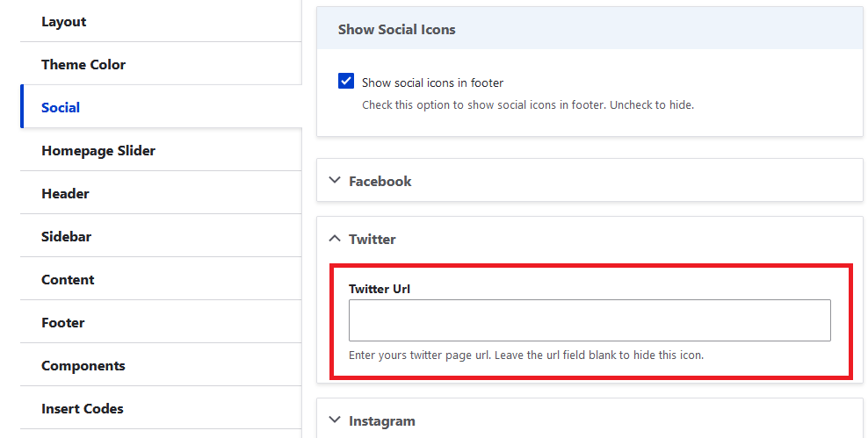Open the Footer settings tab
868x438 pixels.
click(x=63, y=323)
